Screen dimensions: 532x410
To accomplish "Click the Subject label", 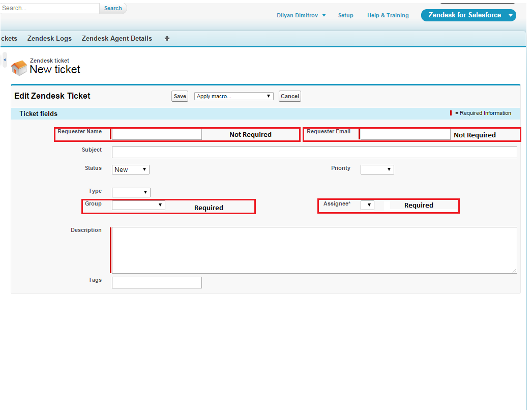I will pyautogui.click(x=92, y=150).
